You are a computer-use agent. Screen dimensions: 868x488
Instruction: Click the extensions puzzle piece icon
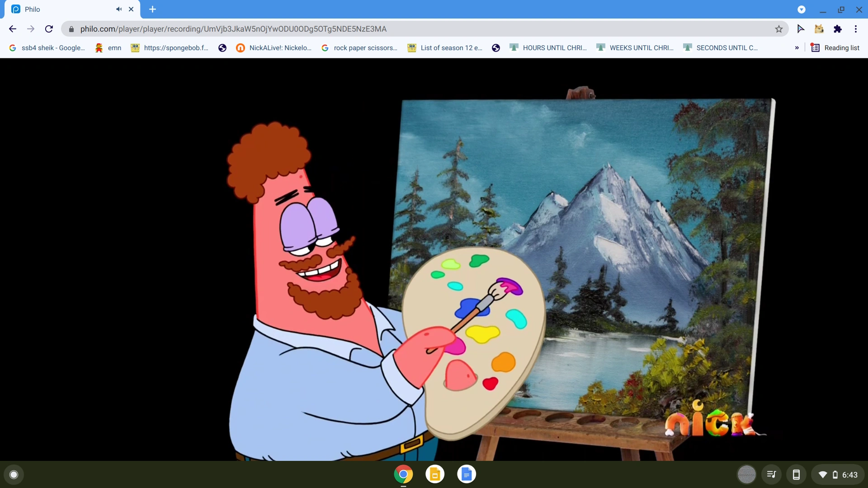point(838,28)
